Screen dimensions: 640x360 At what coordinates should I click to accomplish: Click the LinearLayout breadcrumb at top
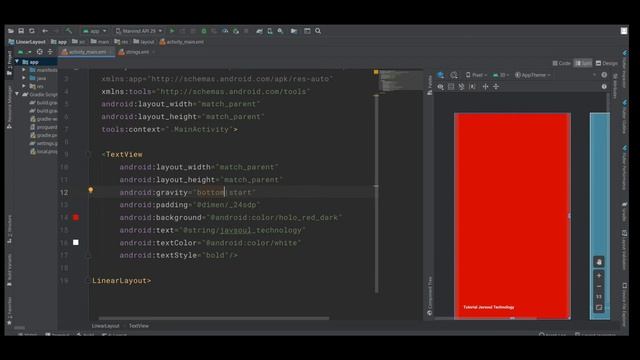[x=27, y=42]
